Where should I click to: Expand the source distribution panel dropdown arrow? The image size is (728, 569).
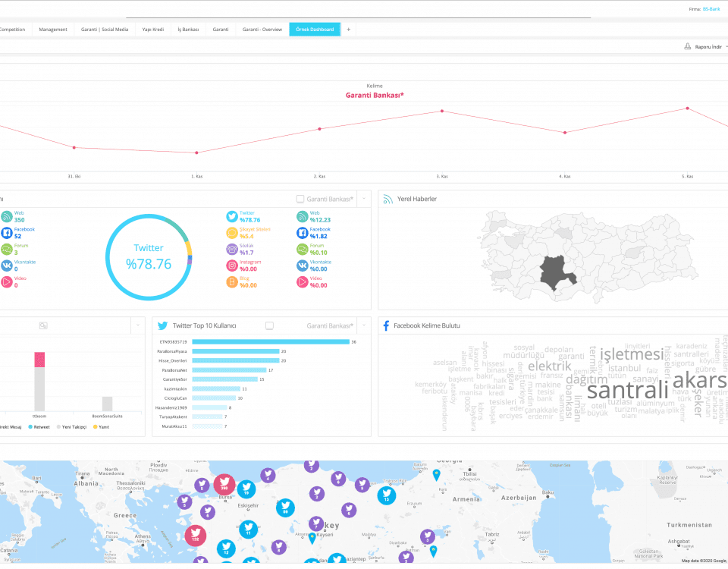click(x=363, y=200)
